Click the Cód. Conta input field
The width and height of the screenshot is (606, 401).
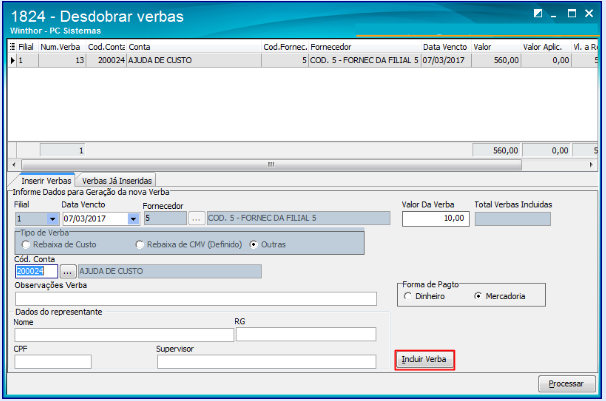pos(36,271)
